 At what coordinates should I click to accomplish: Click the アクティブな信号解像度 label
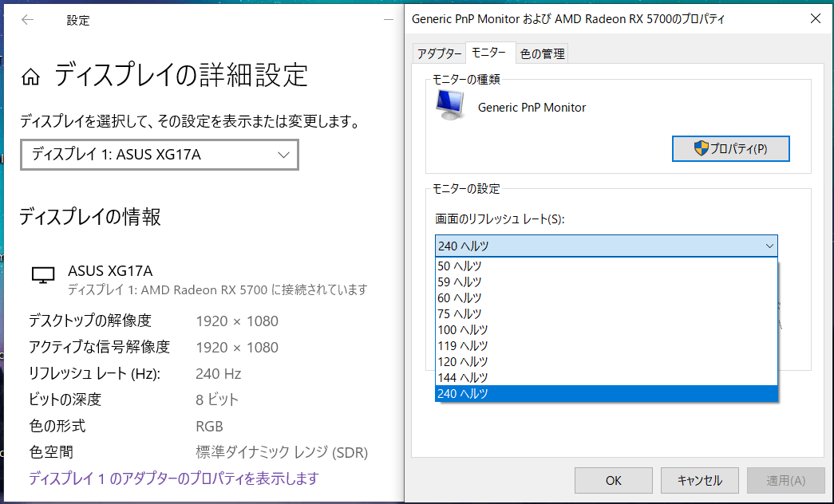coord(99,347)
